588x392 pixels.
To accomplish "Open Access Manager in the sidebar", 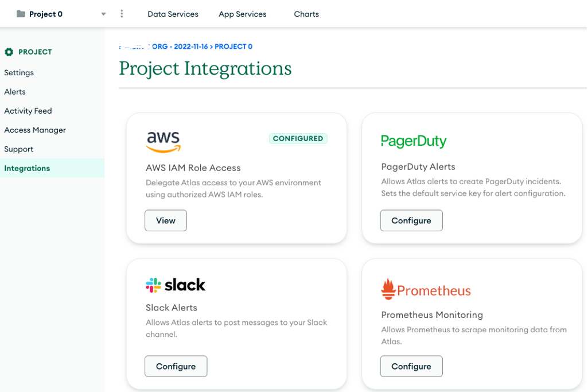I will (34, 130).
